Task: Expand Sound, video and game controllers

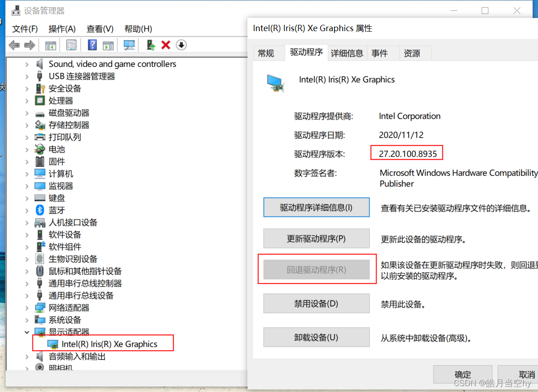Action: click(x=27, y=64)
